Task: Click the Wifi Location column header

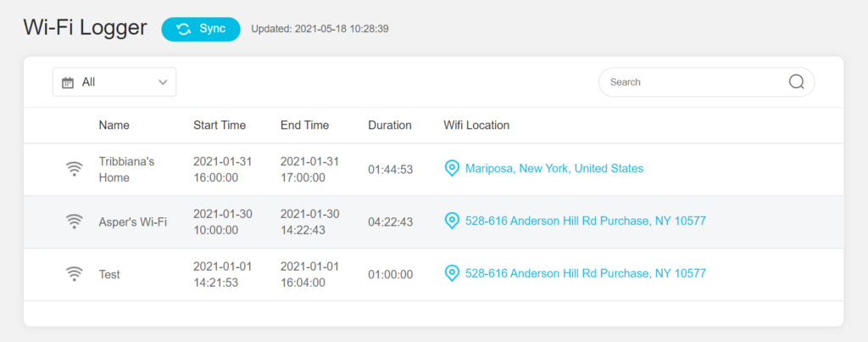Action: tap(476, 126)
